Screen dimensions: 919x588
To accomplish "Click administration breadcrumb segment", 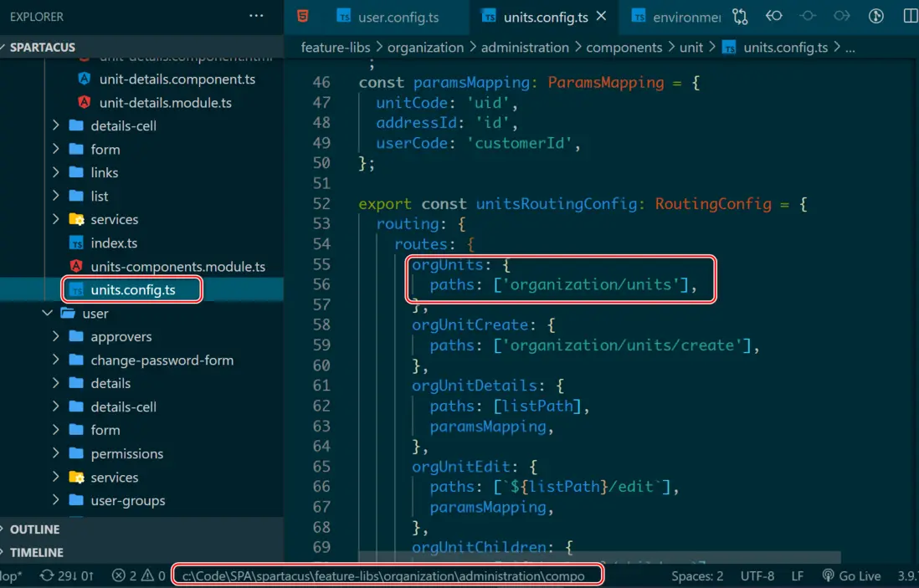I will [x=525, y=48].
